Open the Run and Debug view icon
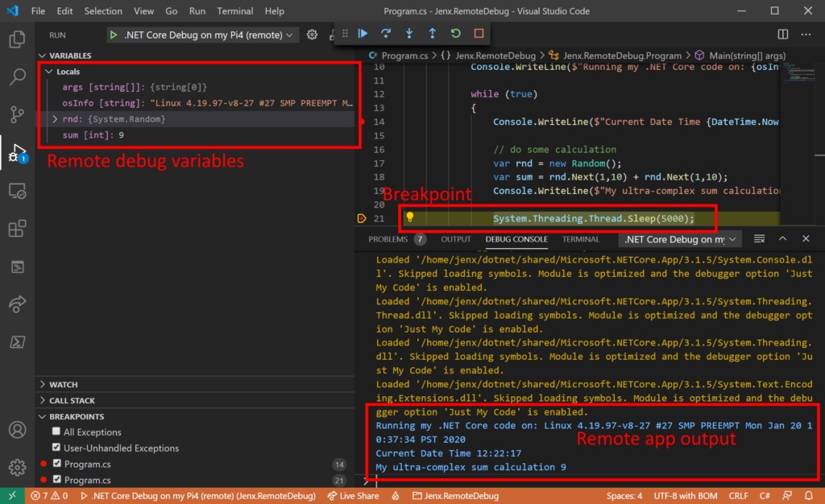This screenshot has height=504, width=825. 17,152
